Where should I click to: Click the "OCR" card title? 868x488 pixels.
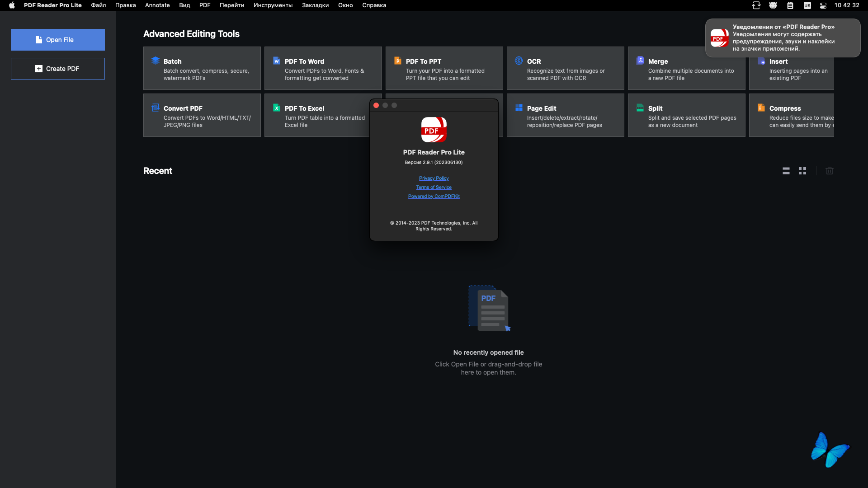click(534, 61)
